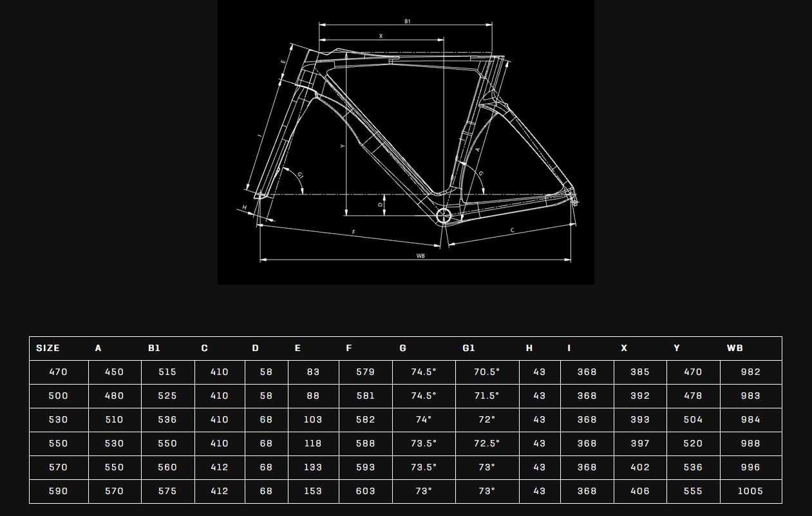Image resolution: width=812 pixels, height=516 pixels.
Task: Click the X dimension label in diagram
Action: pos(381,36)
